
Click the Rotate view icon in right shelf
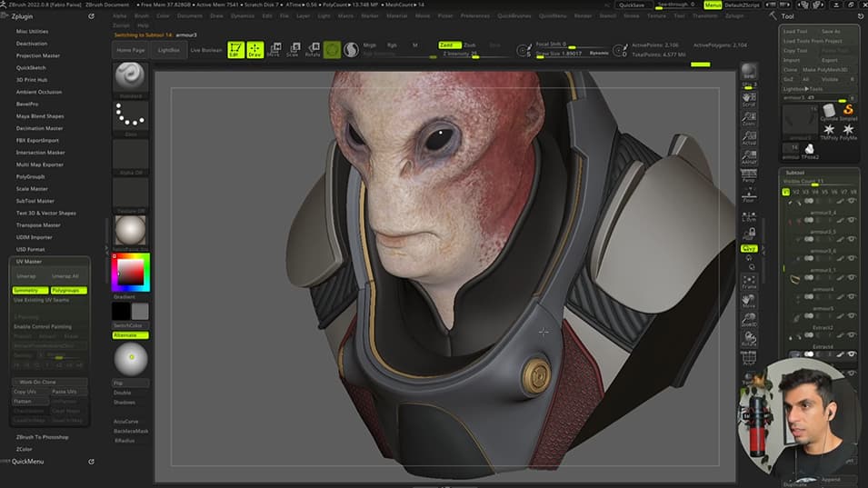[749, 339]
